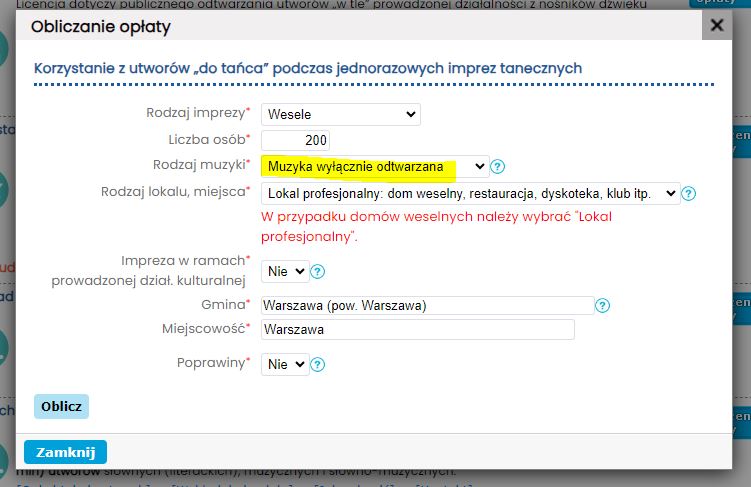This screenshot has width=751, height=487.
Task: Click the Oblicz button
Action: pos(61,407)
